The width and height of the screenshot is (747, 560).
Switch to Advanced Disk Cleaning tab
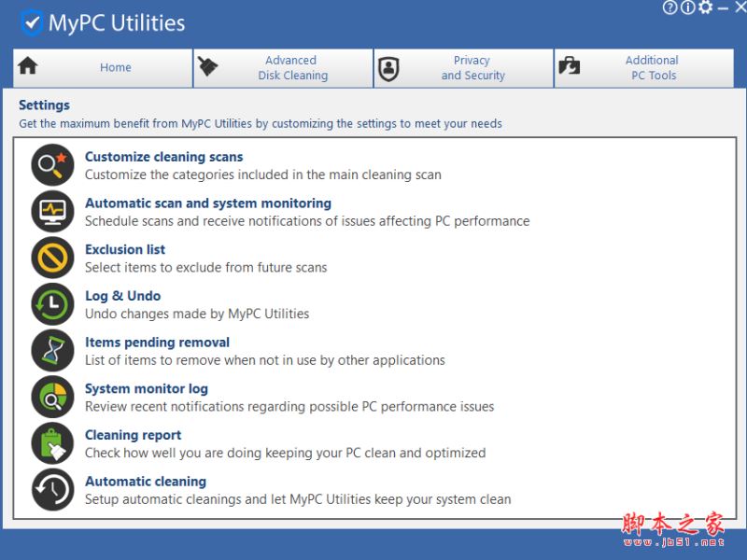pos(284,67)
